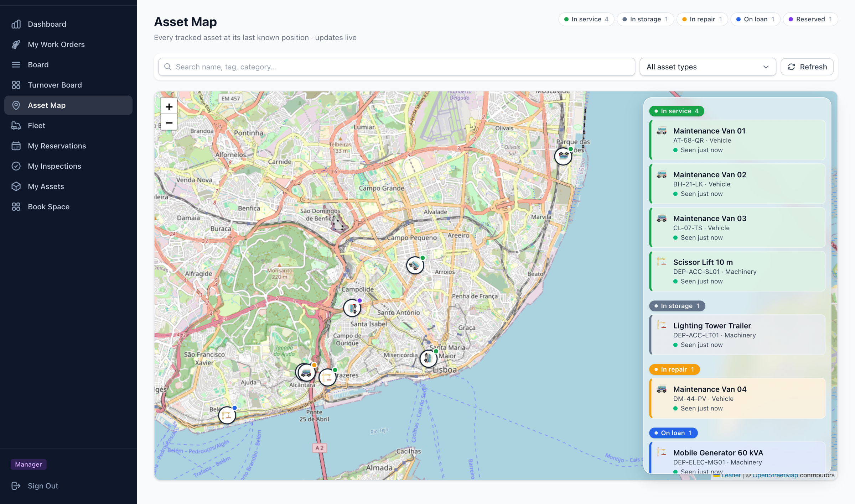
Task: Click the blue-dot crane marker at Belém
Action: pyautogui.click(x=227, y=415)
